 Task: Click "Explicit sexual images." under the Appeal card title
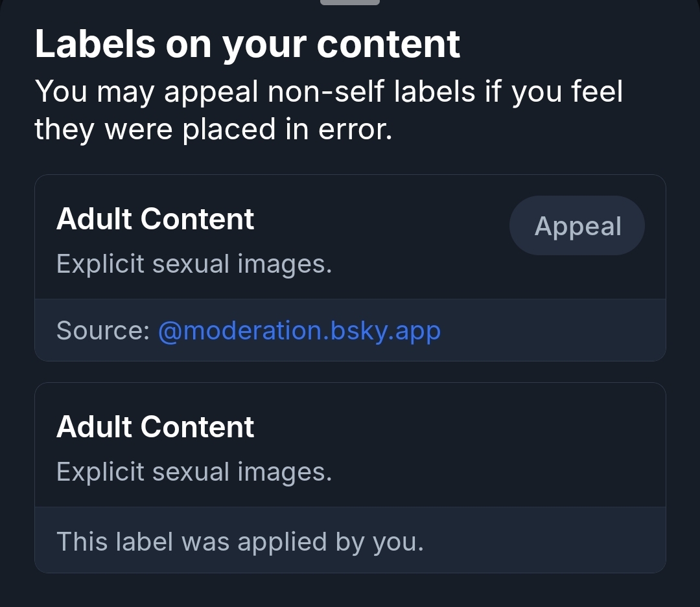(194, 264)
